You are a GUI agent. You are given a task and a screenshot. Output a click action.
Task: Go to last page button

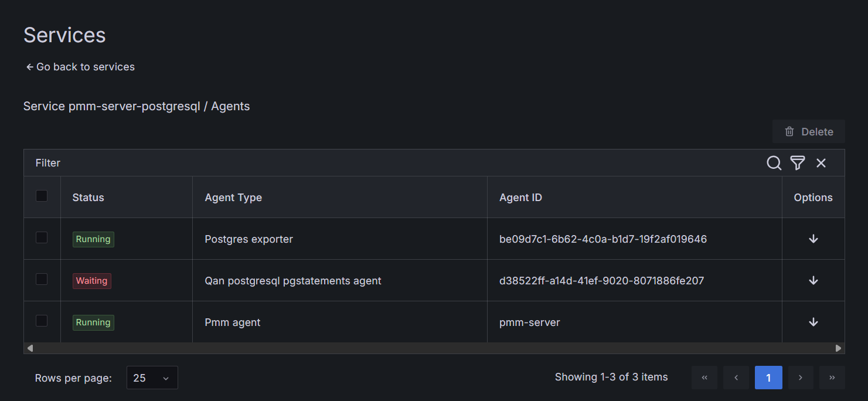[x=832, y=378]
